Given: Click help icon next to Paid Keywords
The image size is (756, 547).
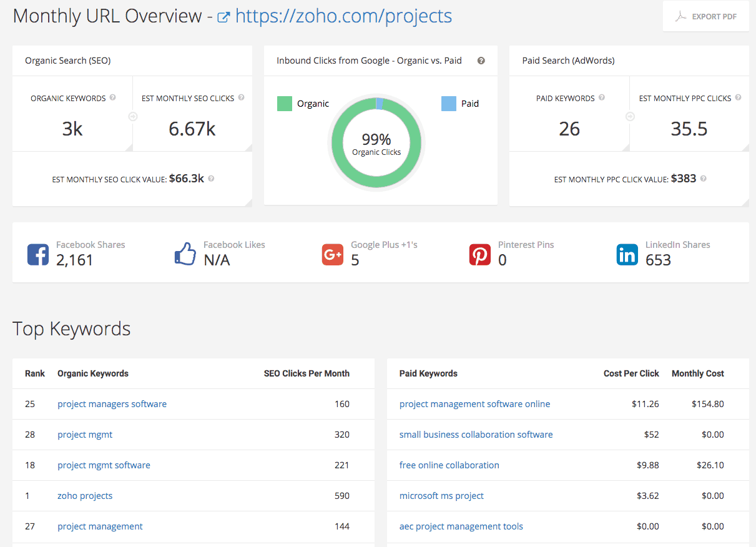Looking at the screenshot, I should (x=601, y=97).
